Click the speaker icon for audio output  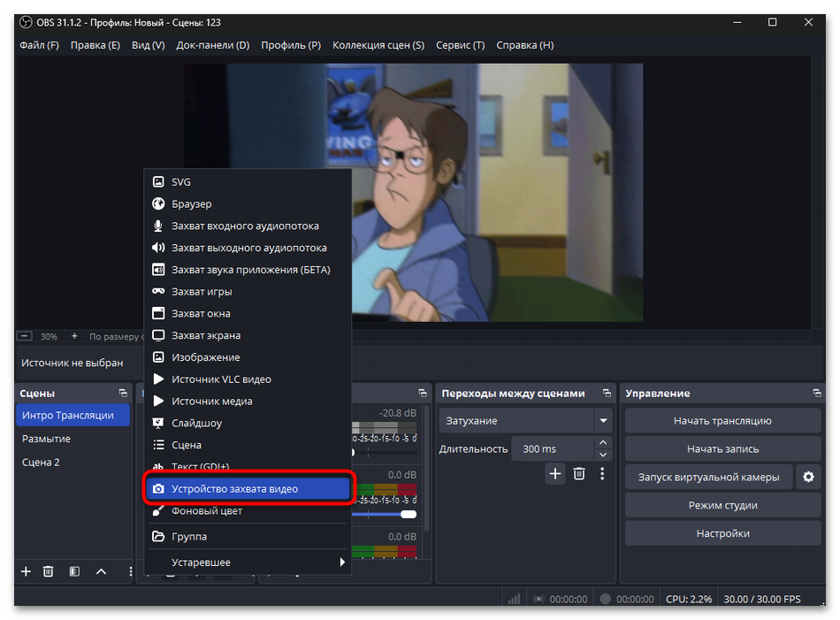158,248
